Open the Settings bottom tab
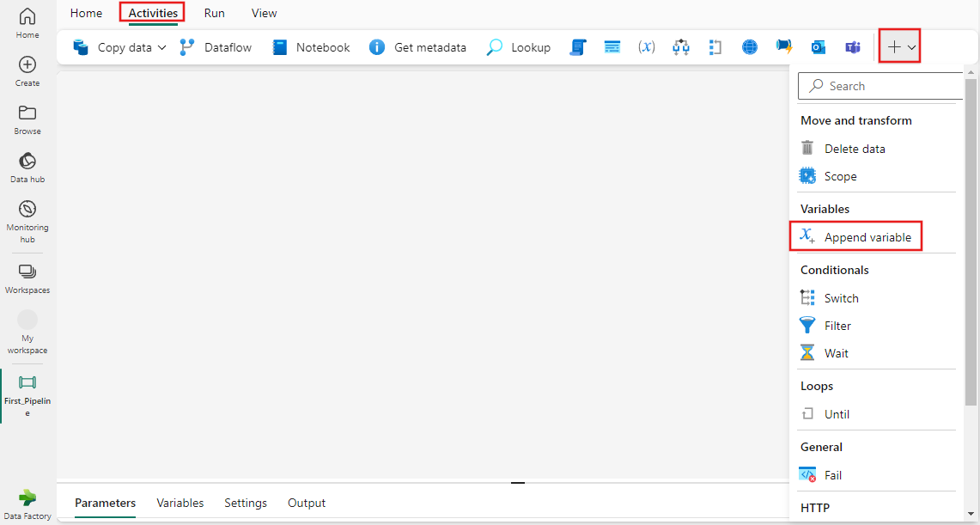Screen dimensions: 980x525 pyautogui.click(x=246, y=504)
